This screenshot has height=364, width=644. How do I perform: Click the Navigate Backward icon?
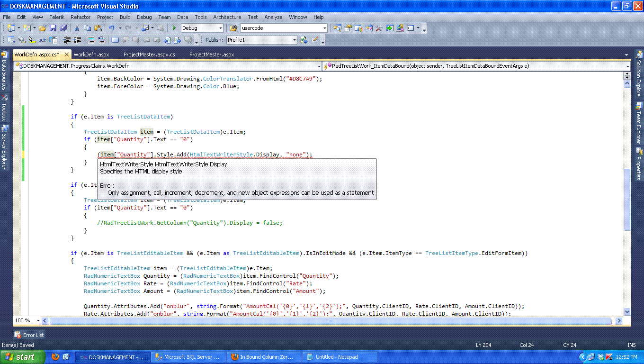(145, 28)
